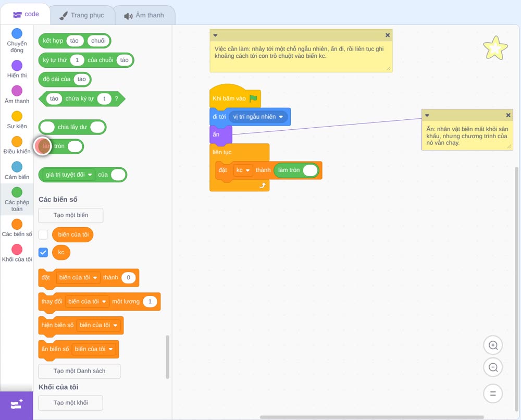This screenshot has width=521, height=420.
Task: Switch to the Âm thanh tab
Action: pos(144,15)
